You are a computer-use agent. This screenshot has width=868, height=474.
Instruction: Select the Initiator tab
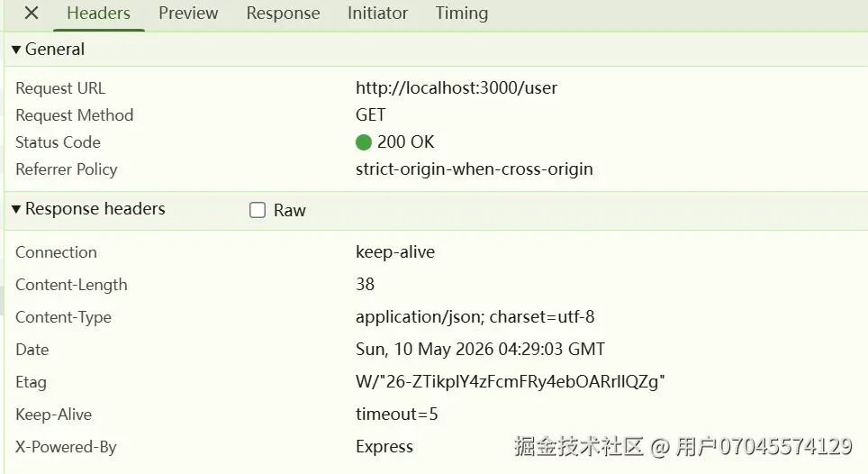coord(377,13)
